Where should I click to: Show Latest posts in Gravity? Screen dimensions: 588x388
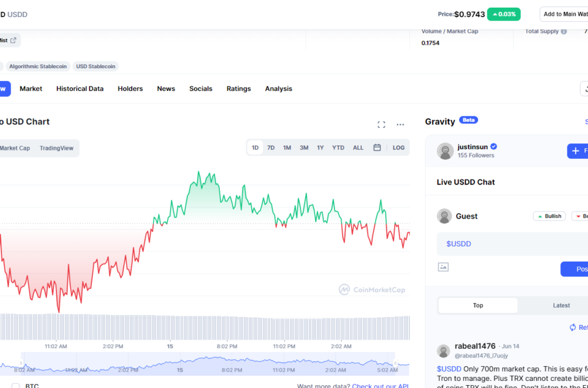(562, 306)
